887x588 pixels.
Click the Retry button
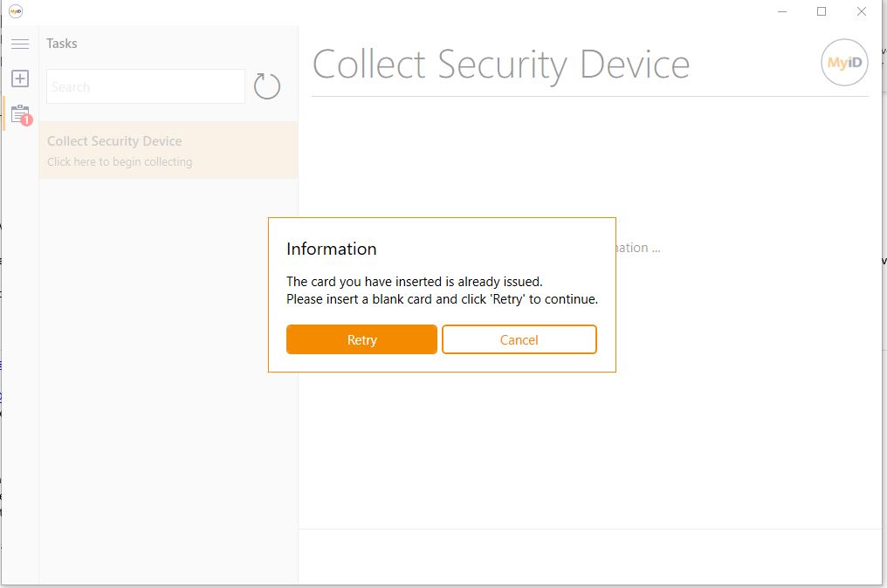click(361, 339)
